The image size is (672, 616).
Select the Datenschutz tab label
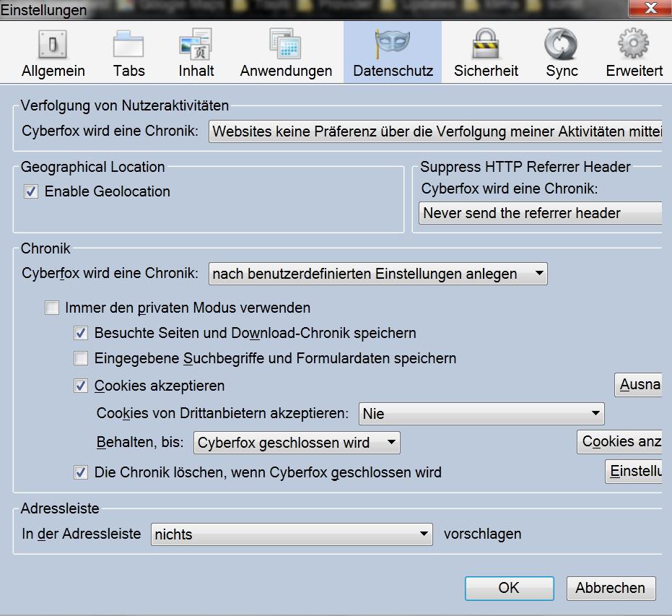tap(393, 71)
